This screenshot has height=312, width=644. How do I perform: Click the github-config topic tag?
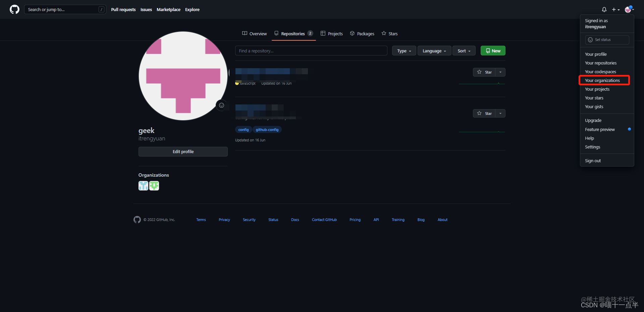pos(267,130)
